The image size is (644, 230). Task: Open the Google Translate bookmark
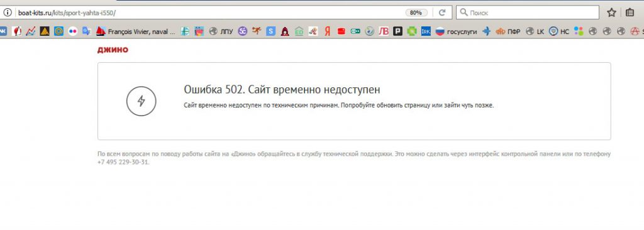[x=86, y=31]
